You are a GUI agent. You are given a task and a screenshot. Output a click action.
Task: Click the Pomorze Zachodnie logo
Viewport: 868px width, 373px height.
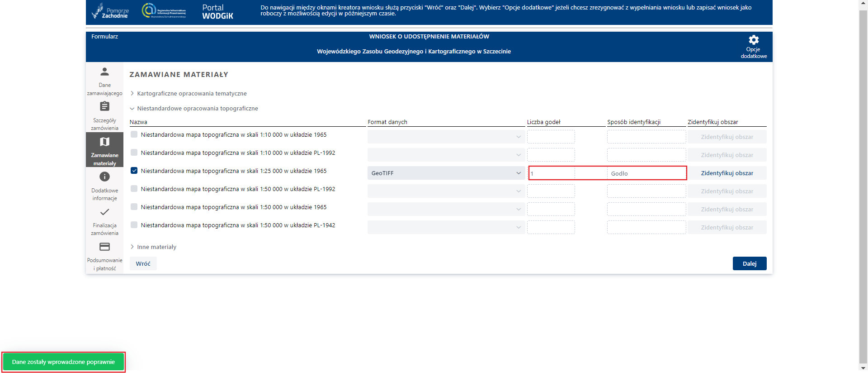coord(111,11)
